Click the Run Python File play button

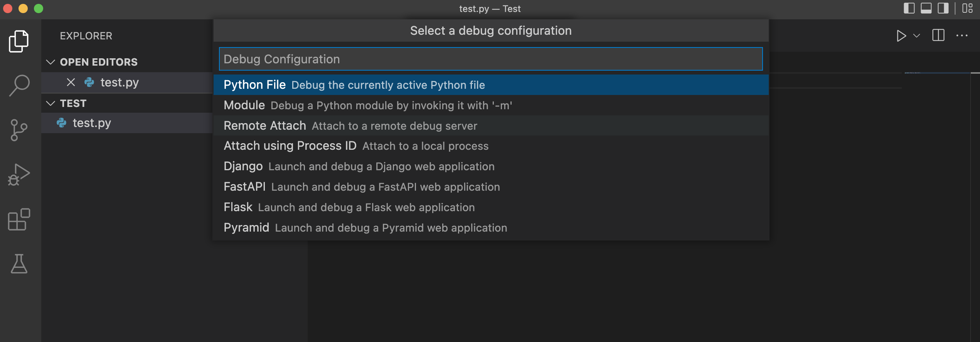pyautogui.click(x=901, y=36)
